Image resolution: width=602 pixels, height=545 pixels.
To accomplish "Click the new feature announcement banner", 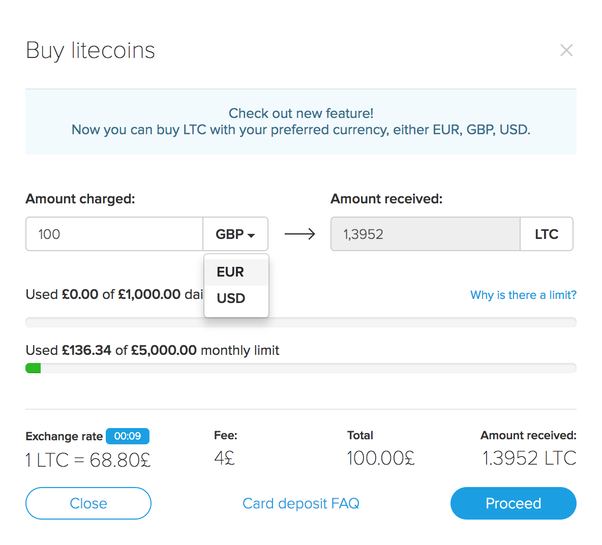I will point(301,122).
